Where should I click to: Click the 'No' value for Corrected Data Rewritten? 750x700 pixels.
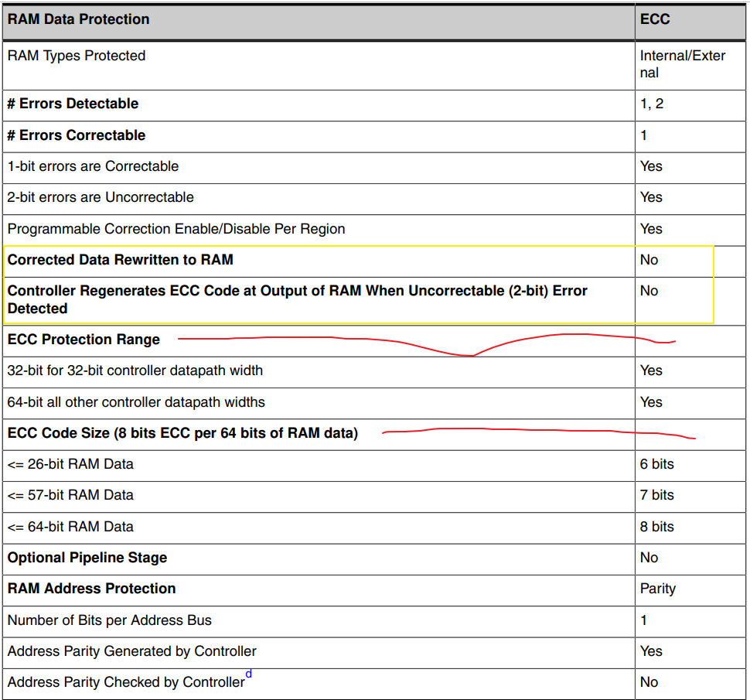coord(649,259)
